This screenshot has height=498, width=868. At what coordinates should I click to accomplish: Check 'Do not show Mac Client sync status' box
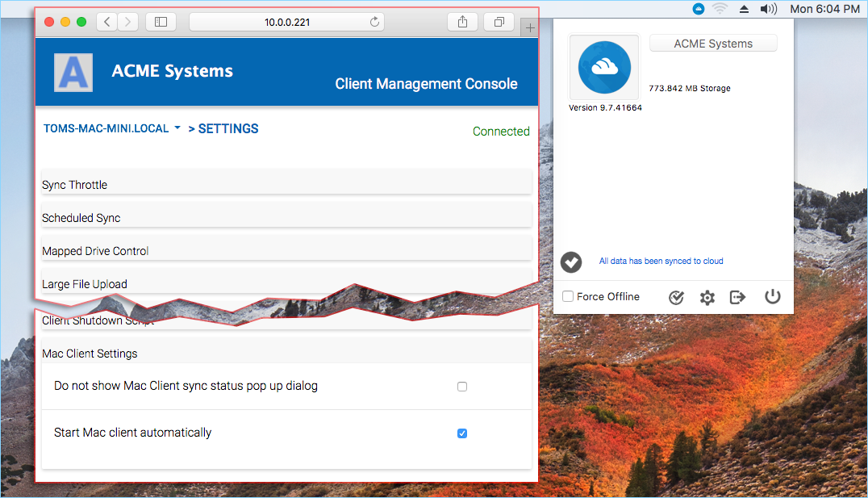coord(462,387)
